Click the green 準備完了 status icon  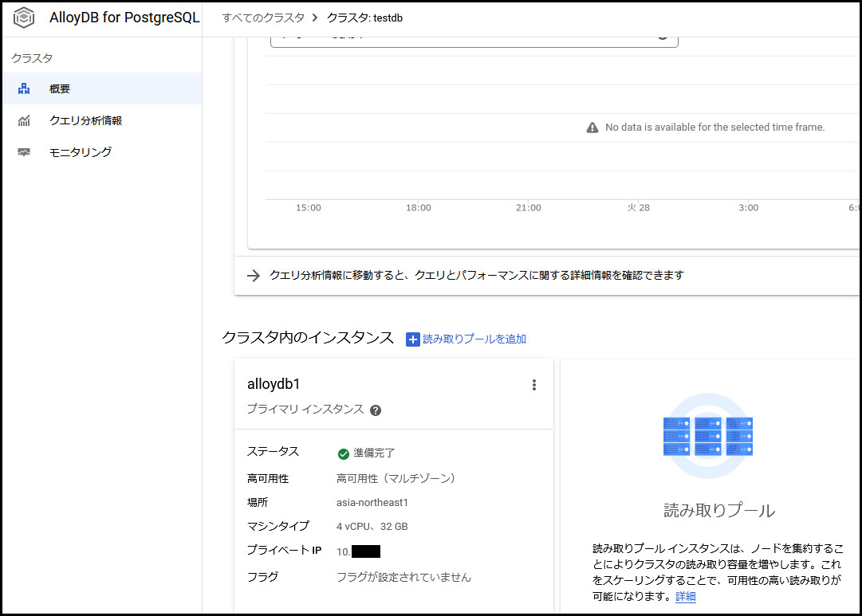[x=344, y=454]
